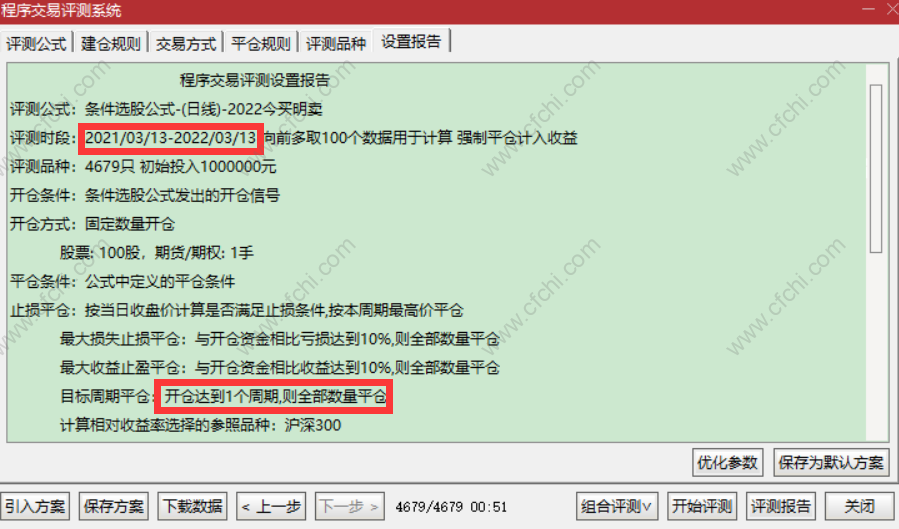Image resolution: width=899 pixels, height=529 pixels.
Task: Switch to the 评测公式 tab
Action: (36, 44)
